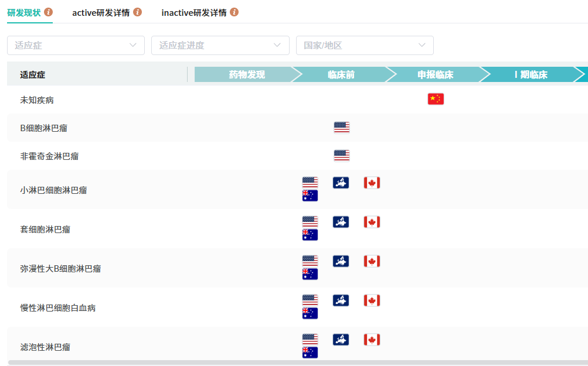Screen dimensions: 588x366
Task: Open the 适应症进度 filter dropdown
Action: pos(220,45)
